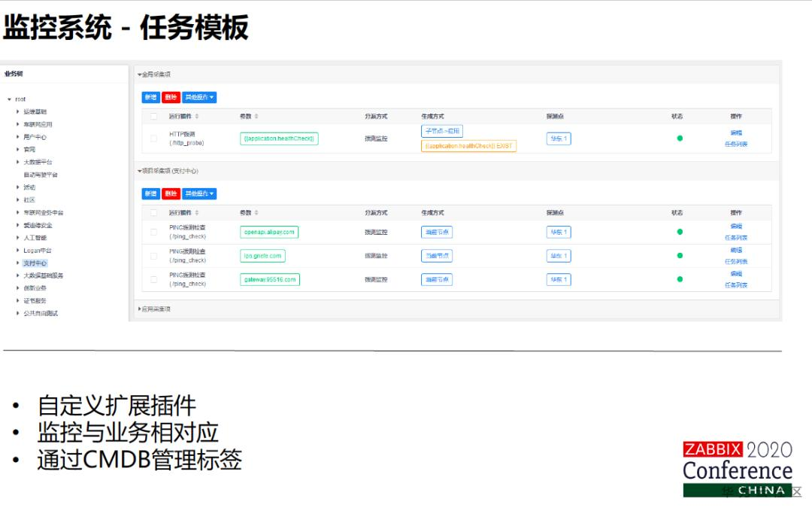Sort 项目采集项 table by 参数 column
Screen dimensions: 812x511
click(256, 212)
